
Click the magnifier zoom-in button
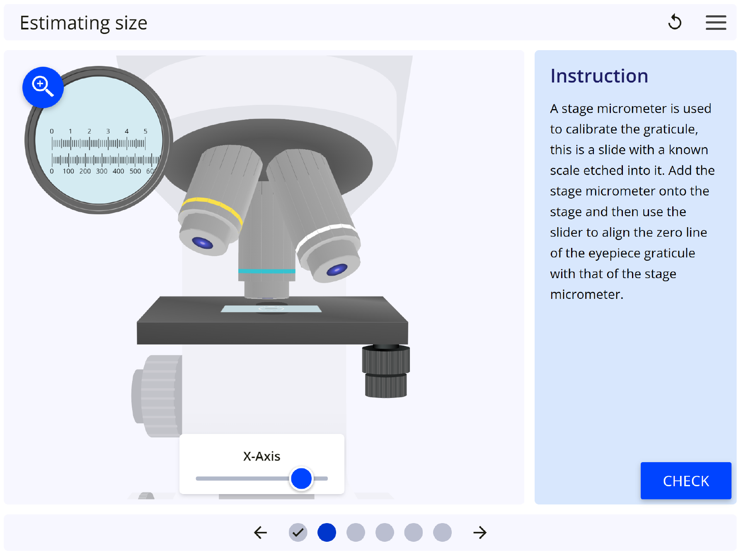tap(43, 87)
